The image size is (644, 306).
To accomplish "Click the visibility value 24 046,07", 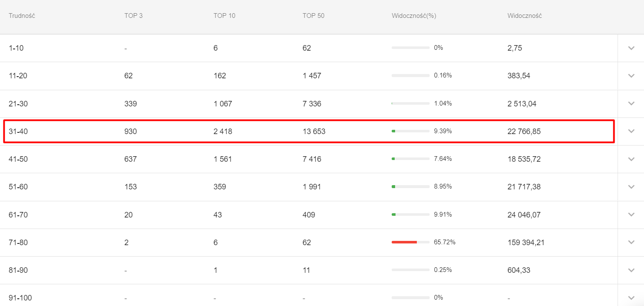I will tap(524, 215).
